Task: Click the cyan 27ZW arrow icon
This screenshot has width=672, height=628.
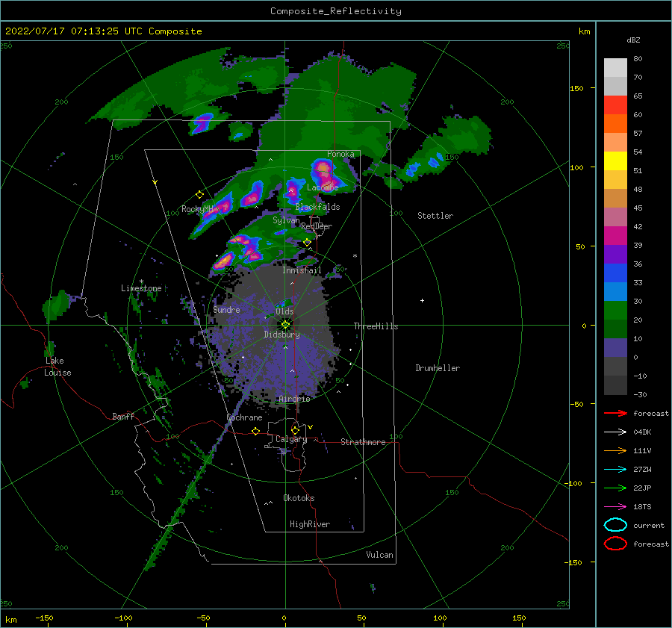Action: point(615,470)
